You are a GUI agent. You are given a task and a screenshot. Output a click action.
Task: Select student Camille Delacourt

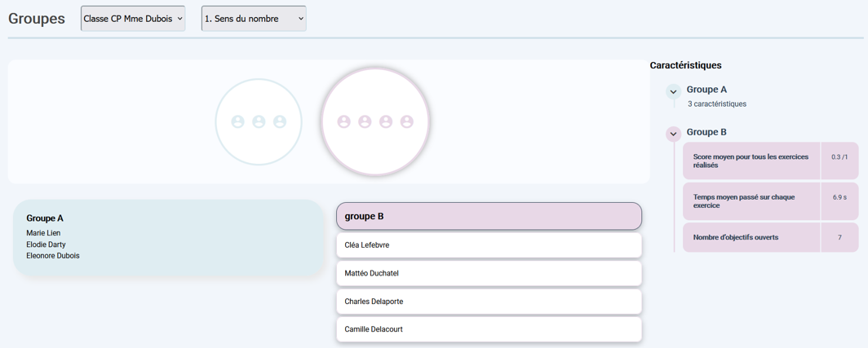pos(489,329)
